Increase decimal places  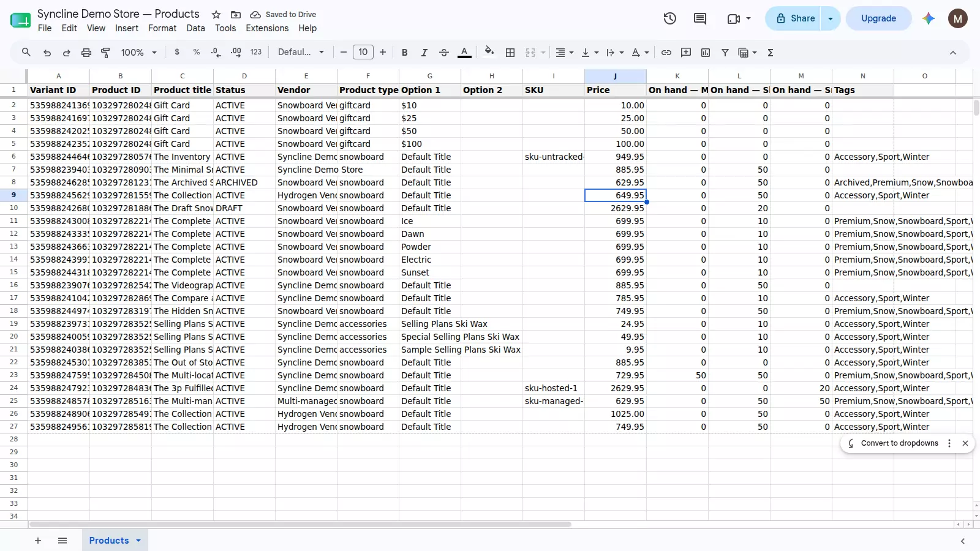(x=236, y=53)
